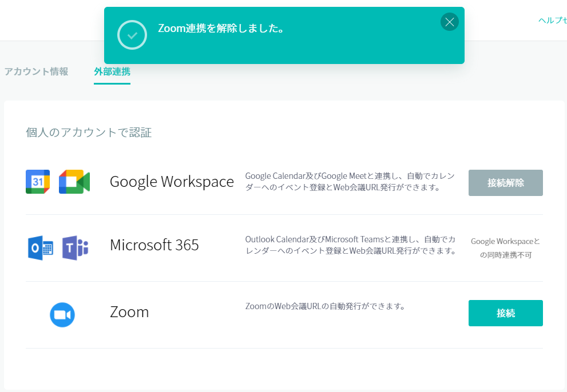This screenshot has width=567, height=392.
Task: Click the Zoom camera icon
Action: tap(62, 315)
